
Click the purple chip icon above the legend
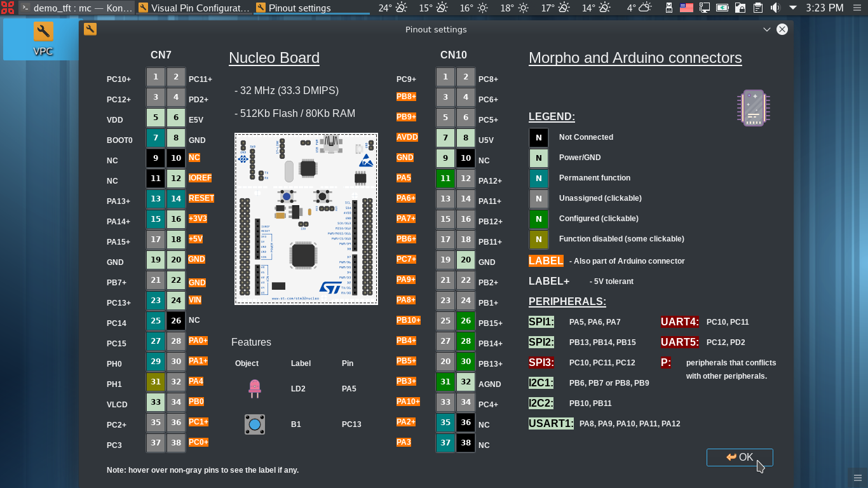(x=753, y=107)
